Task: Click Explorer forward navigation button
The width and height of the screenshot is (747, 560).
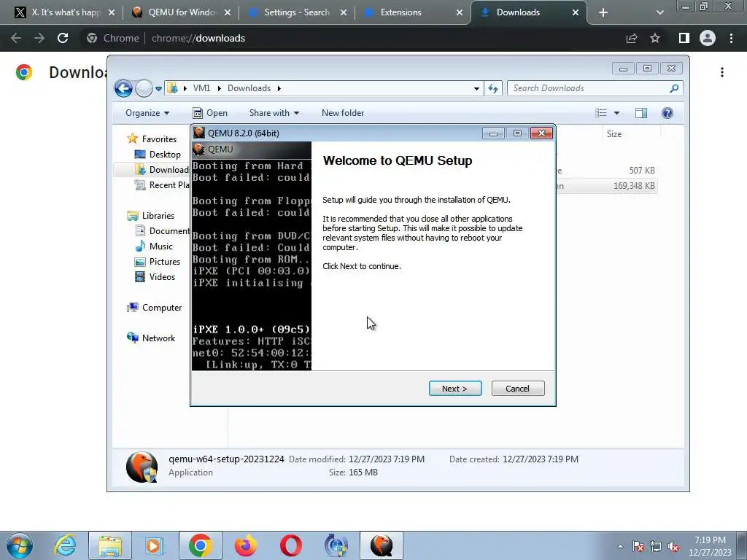Action: 144,88
